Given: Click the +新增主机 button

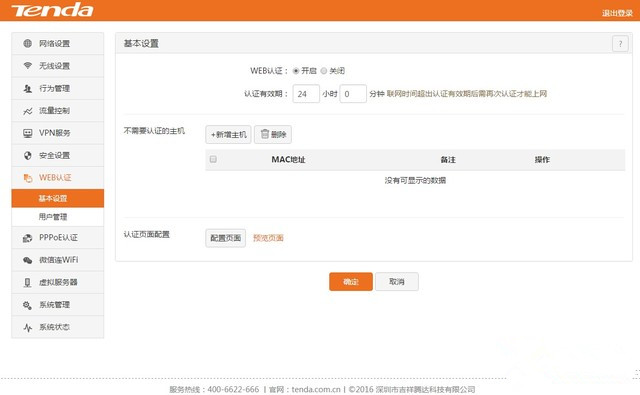Looking at the screenshot, I should coord(228,135).
